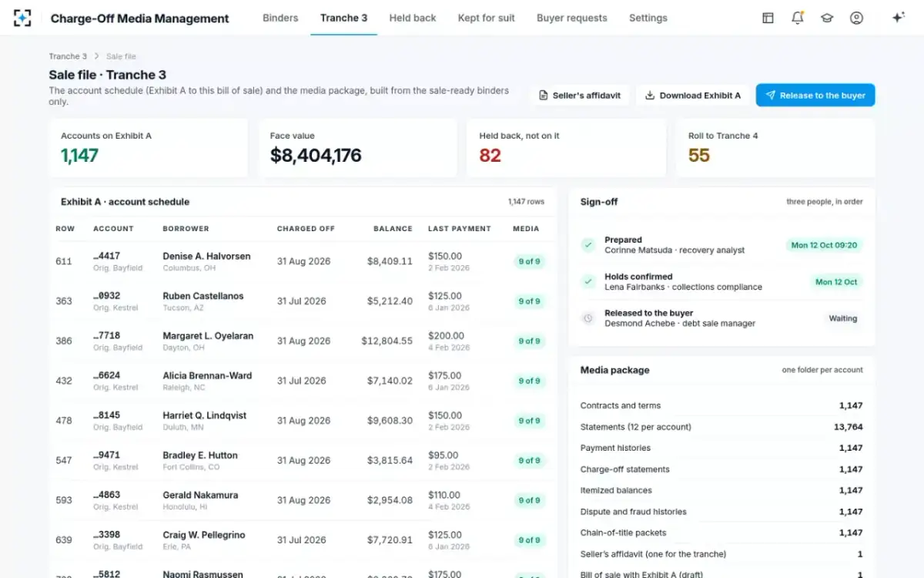Click Charge-off statements row
The height and width of the screenshot is (578, 924).
point(721,469)
